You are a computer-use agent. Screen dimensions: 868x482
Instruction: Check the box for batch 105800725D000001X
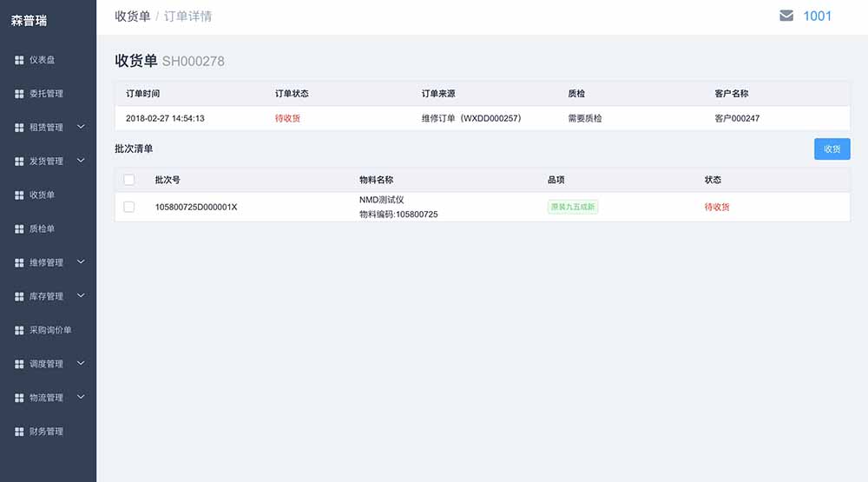[129, 207]
